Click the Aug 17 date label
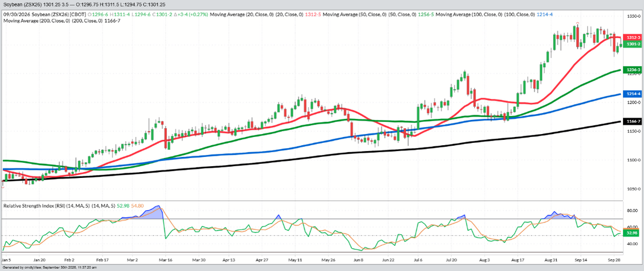 pyautogui.click(x=519, y=260)
